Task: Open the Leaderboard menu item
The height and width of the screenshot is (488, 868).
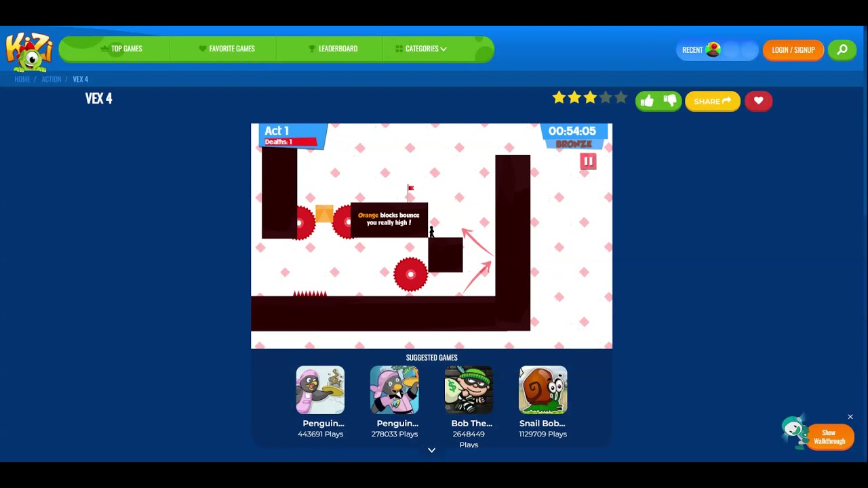Action: pos(332,49)
